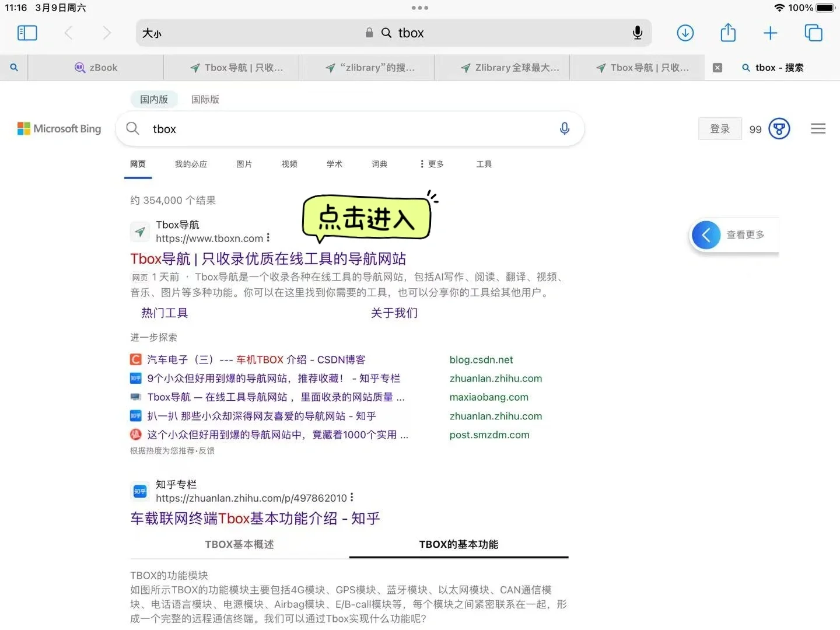The image size is (840, 630).
Task: Go forward to the next page
Action: 106,33
